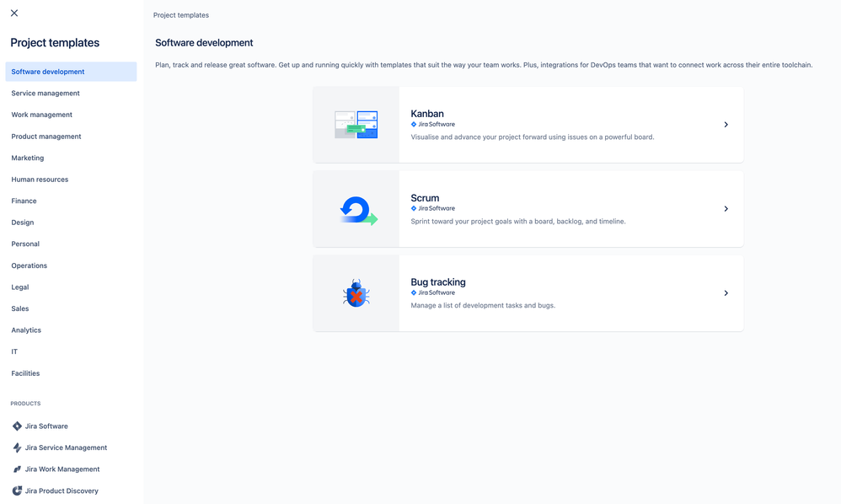Filter by Jira Work Management label
This screenshot has width=841, height=504.
62,469
